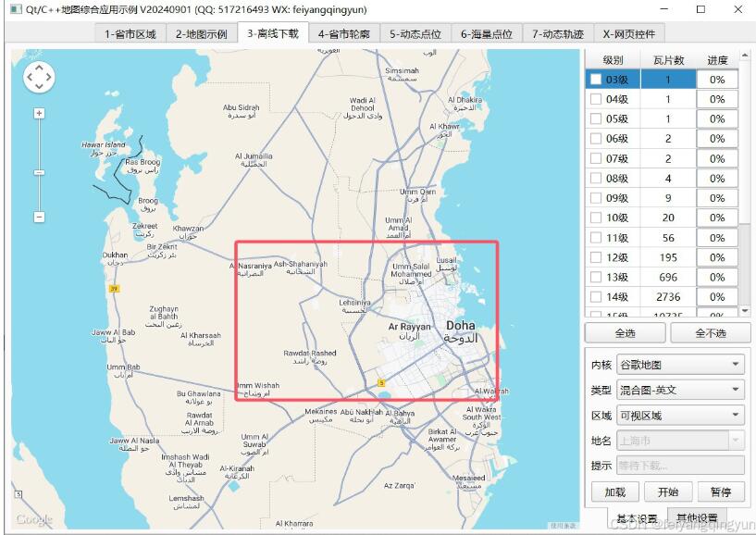
Task: Open the 内核 dropdown showing 谷歌地图
Action: click(680, 365)
